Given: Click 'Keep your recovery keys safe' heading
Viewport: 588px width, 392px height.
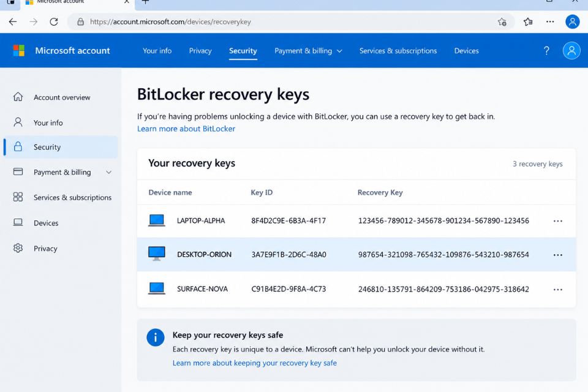Looking at the screenshot, I should tap(228, 335).
